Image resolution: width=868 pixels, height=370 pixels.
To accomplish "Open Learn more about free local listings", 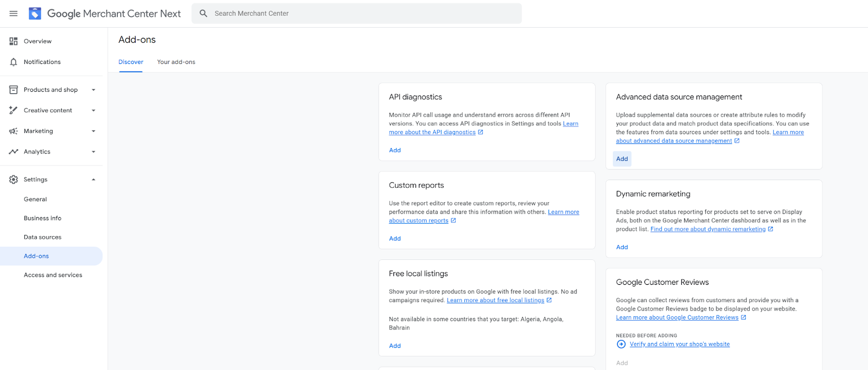I will click(x=495, y=301).
